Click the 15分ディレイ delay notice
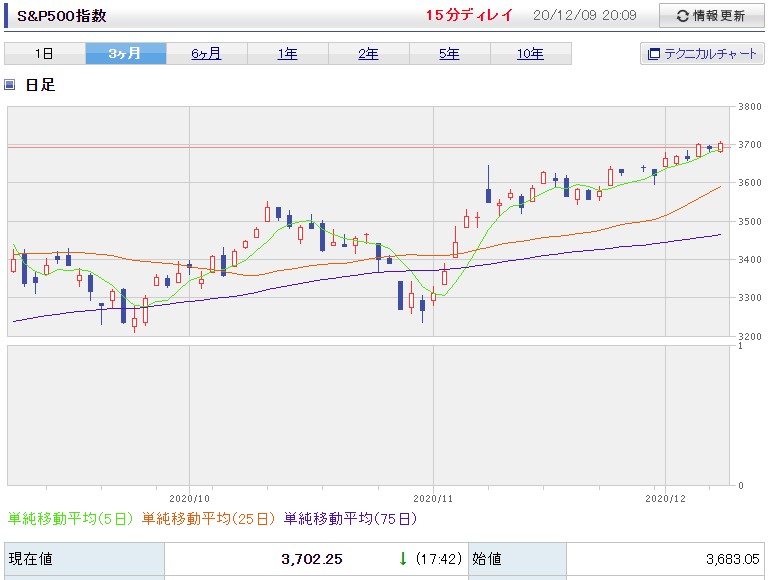Image resolution: width=770 pixels, height=580 pixels. pyautogui.click(x=469, y=15)
